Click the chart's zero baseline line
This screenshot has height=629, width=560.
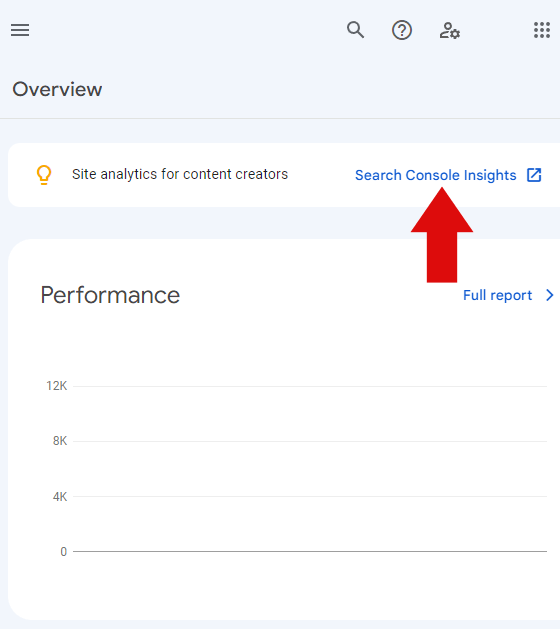tap(310, 552)
